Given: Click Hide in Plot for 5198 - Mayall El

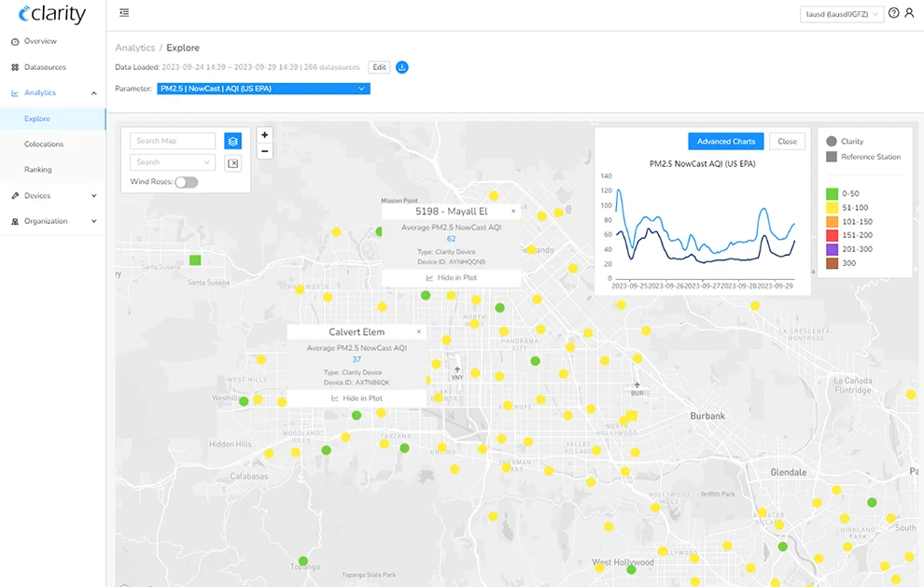Looking at the screenshot, I should [x=452, y=277].
